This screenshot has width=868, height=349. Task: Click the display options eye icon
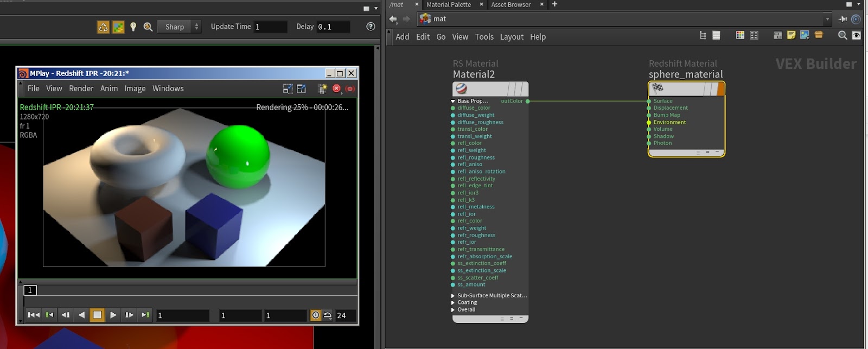857,35
